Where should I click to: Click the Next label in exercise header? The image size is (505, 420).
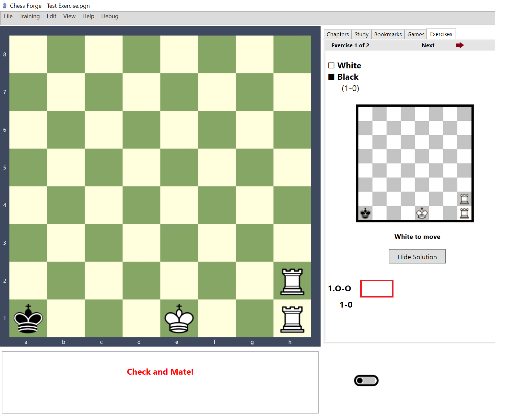[428, 45]
